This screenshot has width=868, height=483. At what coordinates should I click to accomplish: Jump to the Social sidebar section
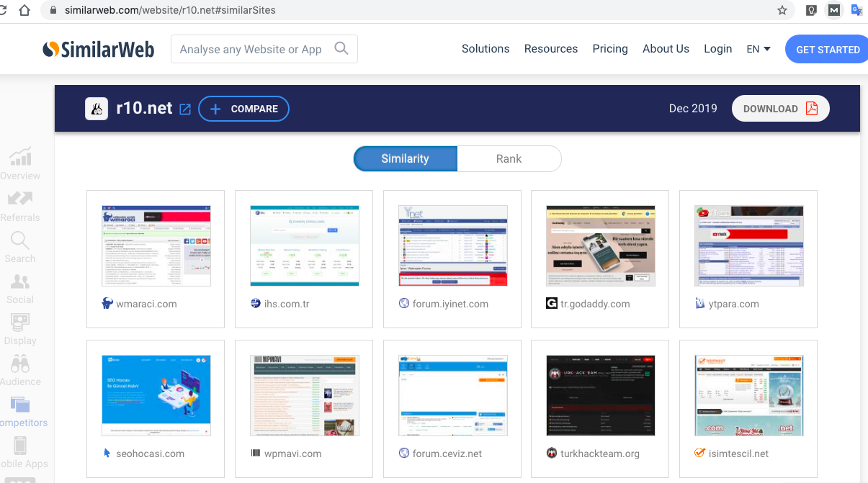pos(20,288)
